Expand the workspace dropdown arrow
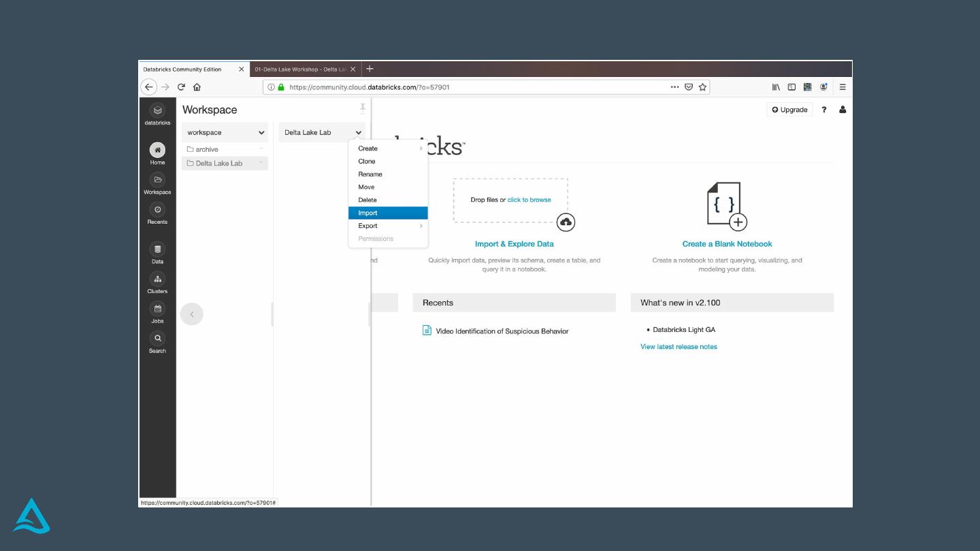Image resolution: width=980 pixels, height=551 pixels. coord(261,133)
